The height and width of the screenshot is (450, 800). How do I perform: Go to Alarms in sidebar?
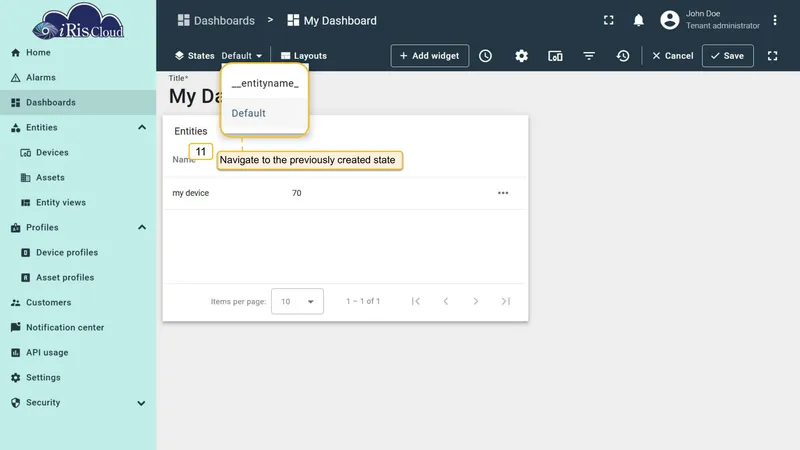(x=78, y=78)
